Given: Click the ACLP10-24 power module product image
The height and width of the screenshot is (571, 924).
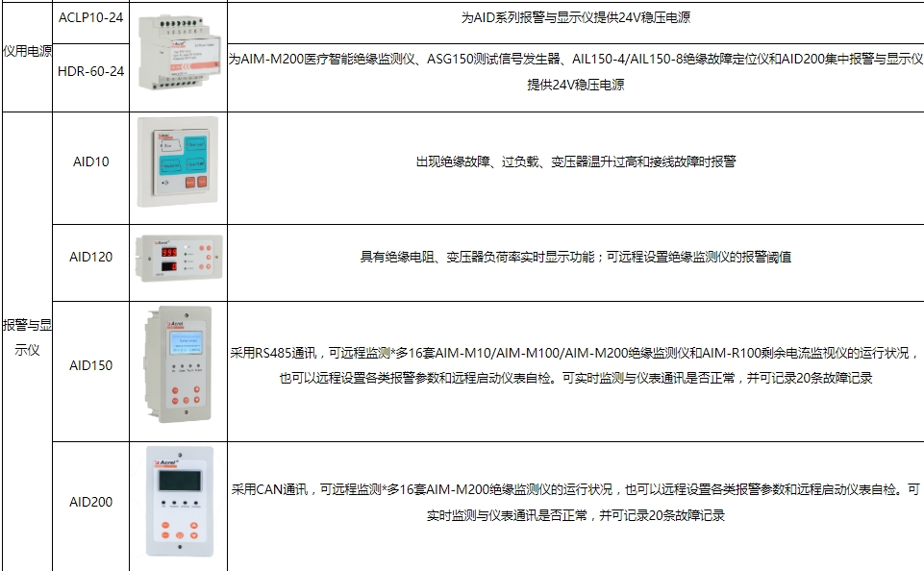Looking at the screenshot, I should click(181, 53).
